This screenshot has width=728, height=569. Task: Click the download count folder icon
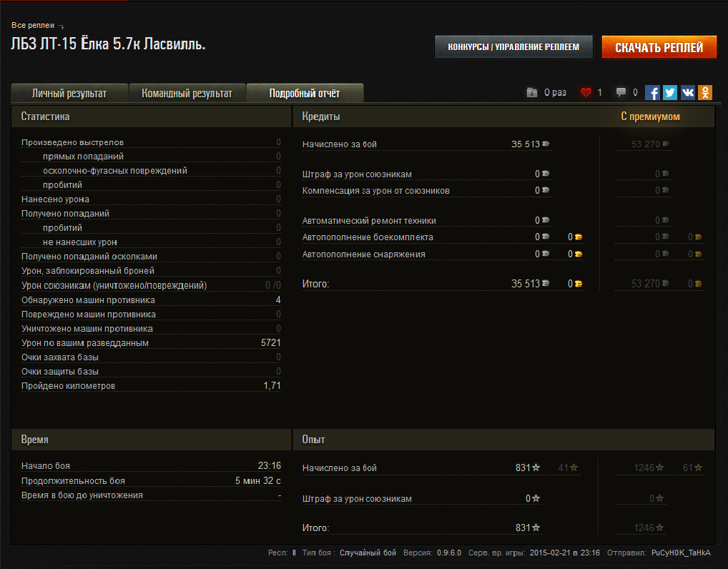click(x=532, y=92)
